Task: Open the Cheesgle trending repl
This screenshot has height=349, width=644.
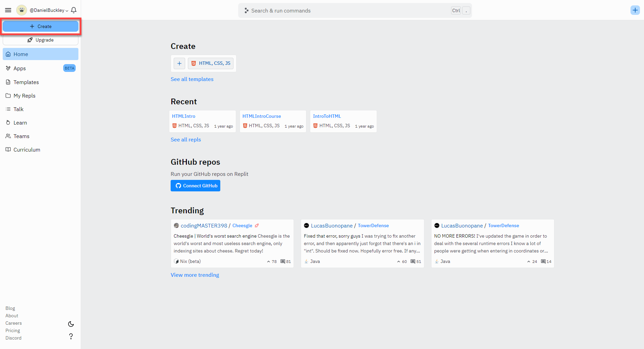Action: tap(242, 225)
